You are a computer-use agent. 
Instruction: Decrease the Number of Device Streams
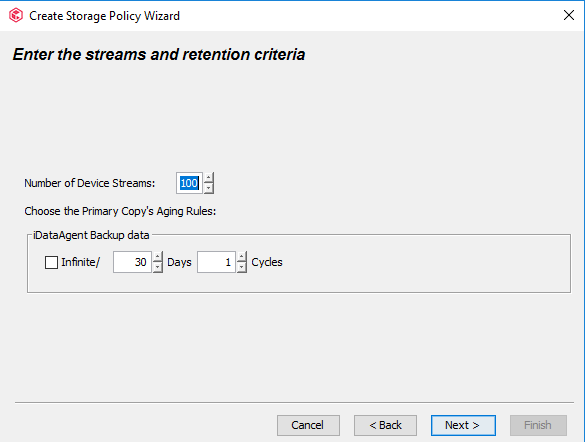click(209, 188)
